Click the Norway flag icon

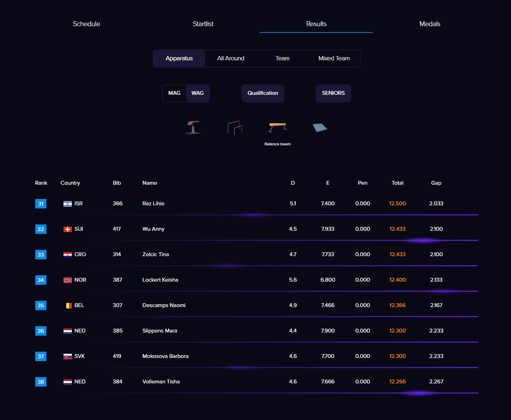[x=68, y=280]
